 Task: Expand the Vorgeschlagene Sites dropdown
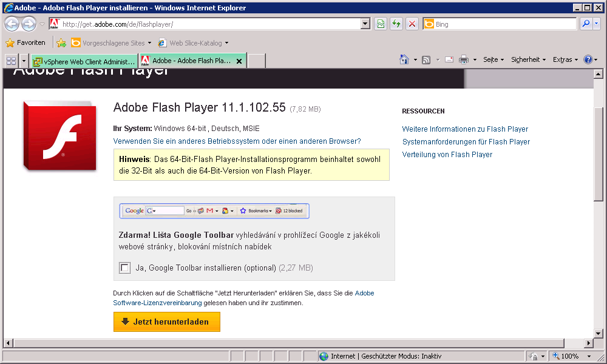149,43
